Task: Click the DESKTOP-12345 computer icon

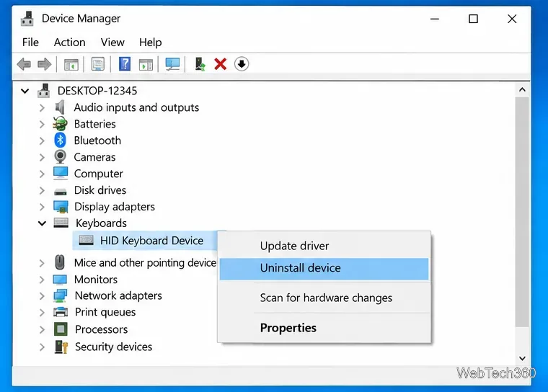Action: (x=44, y=91)
